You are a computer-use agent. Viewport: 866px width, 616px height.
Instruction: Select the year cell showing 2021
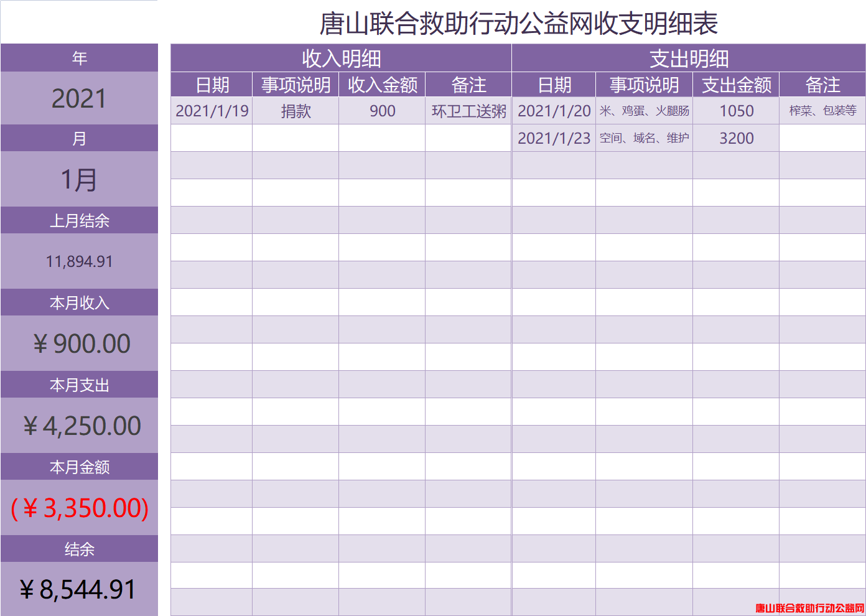[x=79, y=98]
